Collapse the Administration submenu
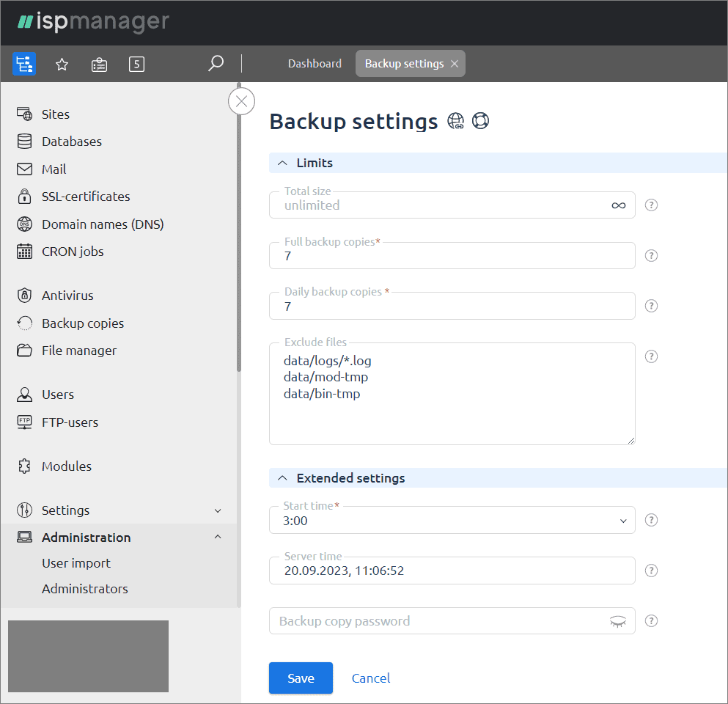 click(218, 537)
